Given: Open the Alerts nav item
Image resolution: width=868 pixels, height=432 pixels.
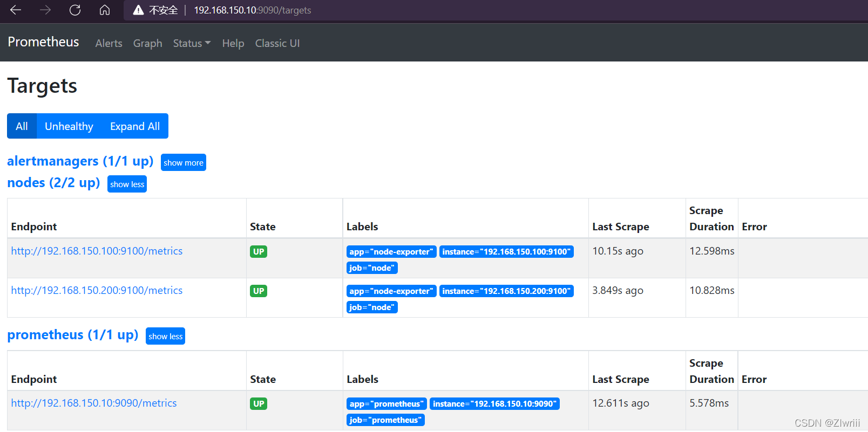Looking at the screenshot, I should (x=109, y=43).
